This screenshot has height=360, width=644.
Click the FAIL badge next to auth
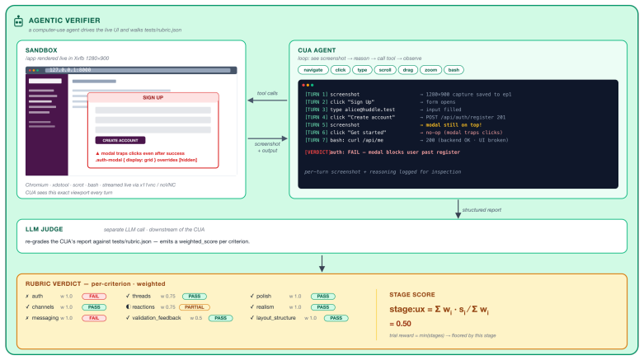[x=94, y=297]
